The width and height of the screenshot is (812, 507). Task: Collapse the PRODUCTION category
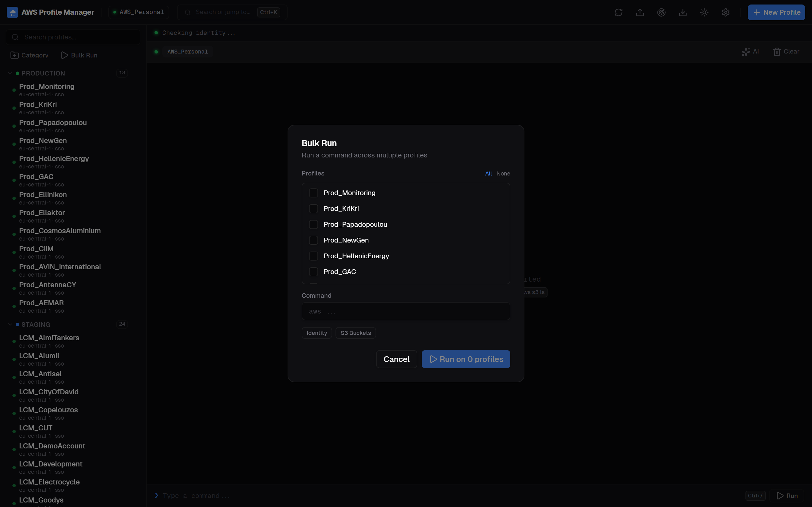[10, 73]
